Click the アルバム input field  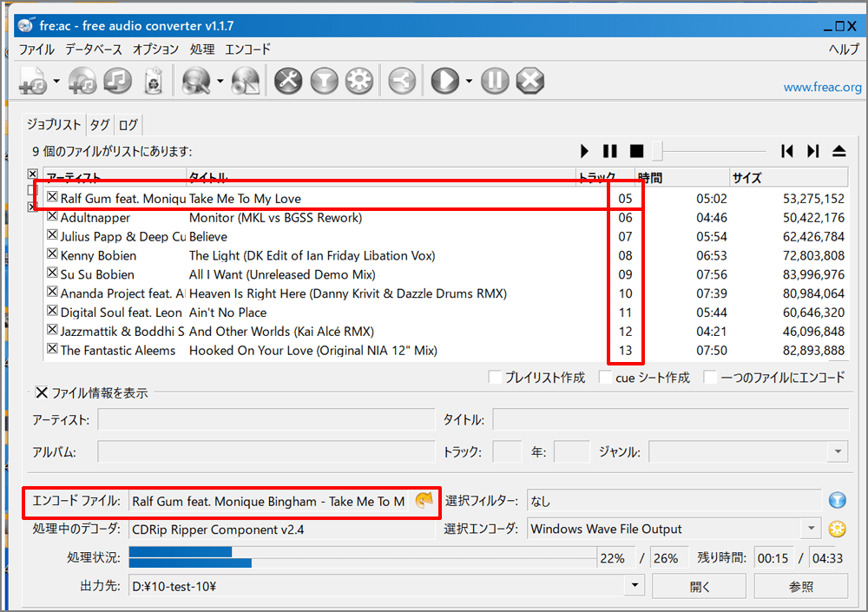(266, 452)
